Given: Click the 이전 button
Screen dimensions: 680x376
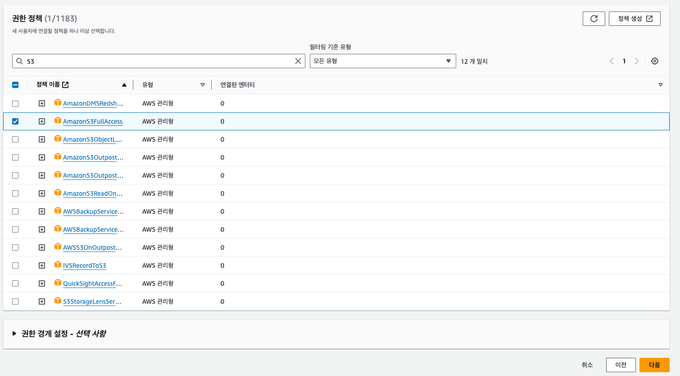Looking at the screenshot, I should tap(621, 365).
